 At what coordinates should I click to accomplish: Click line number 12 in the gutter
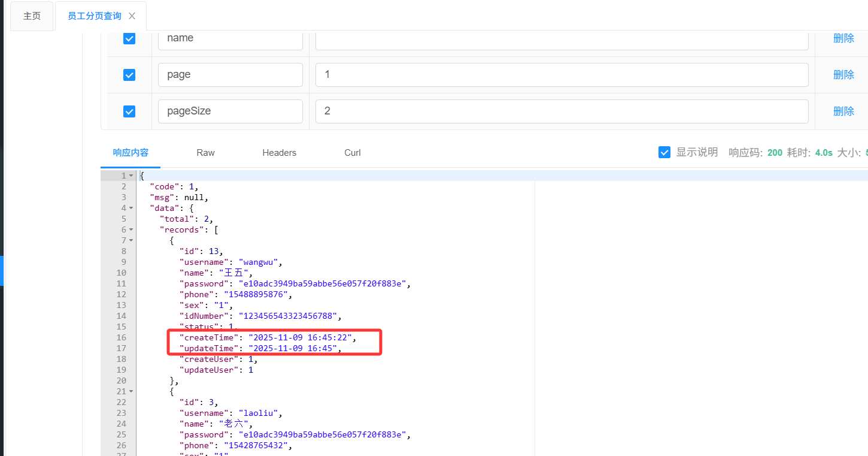click(122, 294)
